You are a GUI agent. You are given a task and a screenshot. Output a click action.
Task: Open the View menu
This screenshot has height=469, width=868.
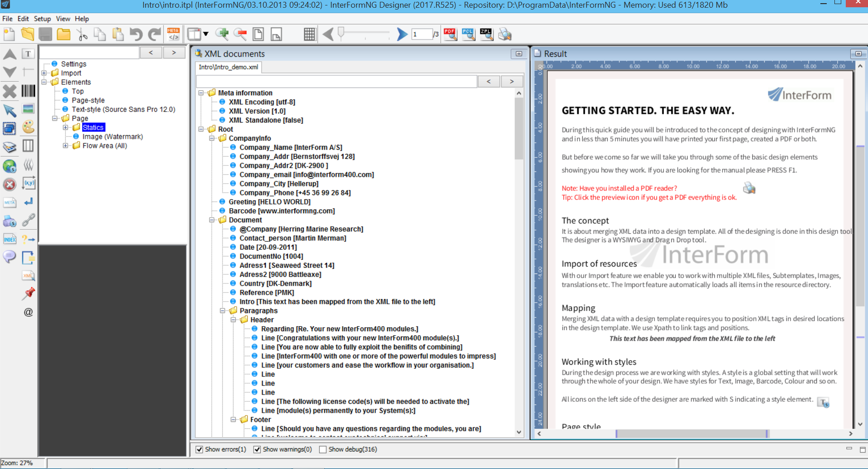coord(63,19)
